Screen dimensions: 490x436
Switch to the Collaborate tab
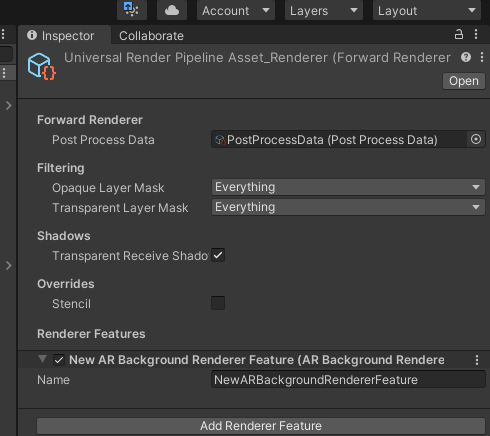pyautogui.click(x=151, y=35)
